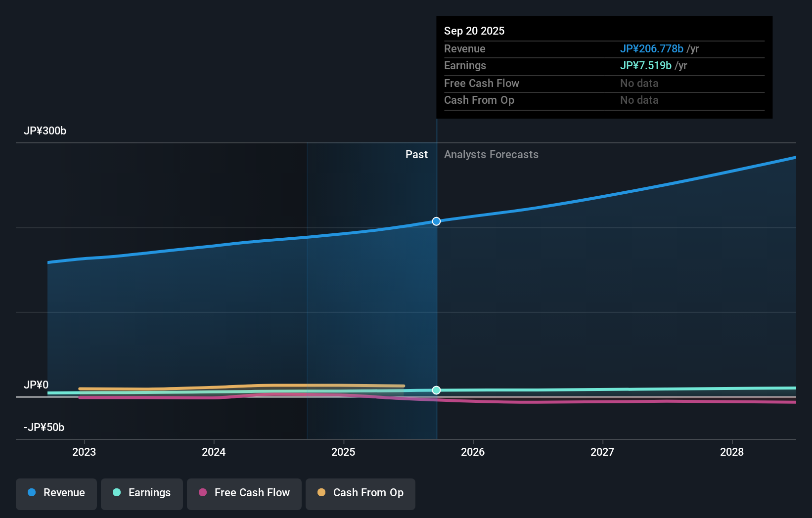Click the Free Cash Flow legend button
The width and height of the screenshot is (812, 518).
click(x=244, y=493)
